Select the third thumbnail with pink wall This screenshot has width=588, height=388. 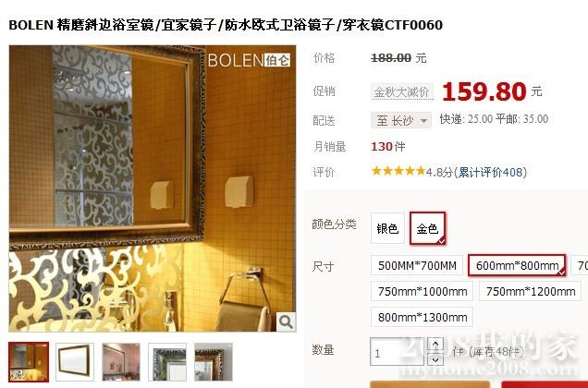click(x=121, y=362)
